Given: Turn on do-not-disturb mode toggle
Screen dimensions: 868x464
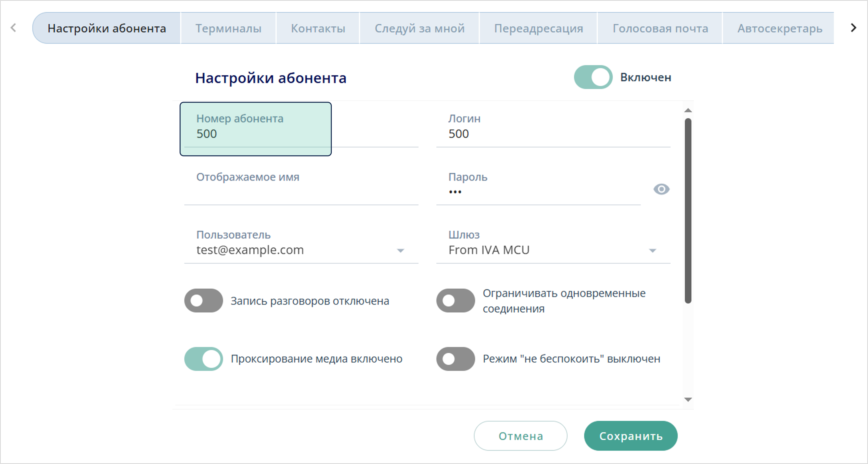Looking at the screenshot, I should point(455,359).
